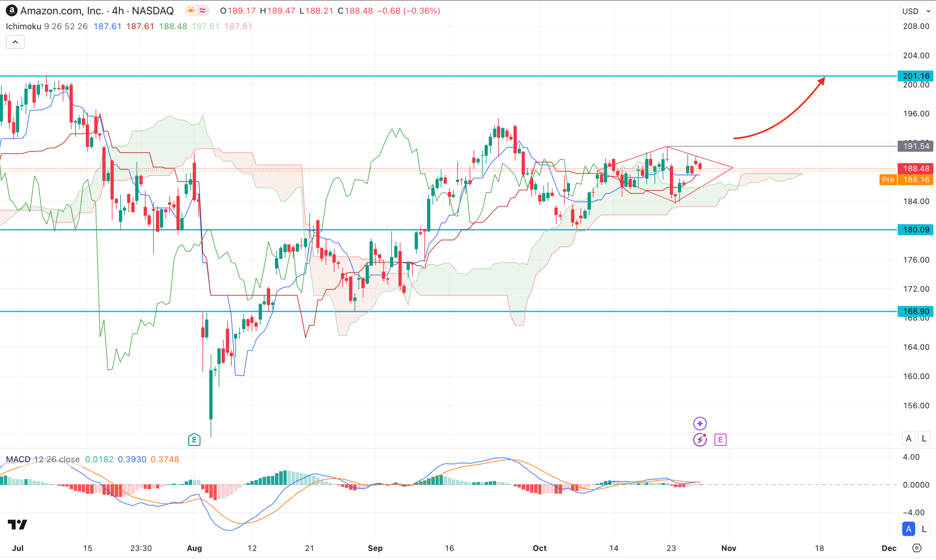This screenshot has height=560, width=936.
Task: Toggle log scale L on MACD pane
Action: pyautogui.click(x=924, y=529)
